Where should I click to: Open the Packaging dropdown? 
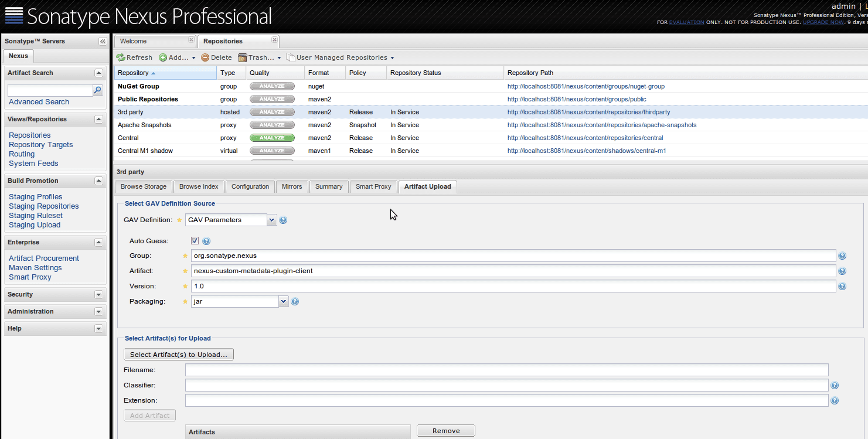(x=284, y=301)
